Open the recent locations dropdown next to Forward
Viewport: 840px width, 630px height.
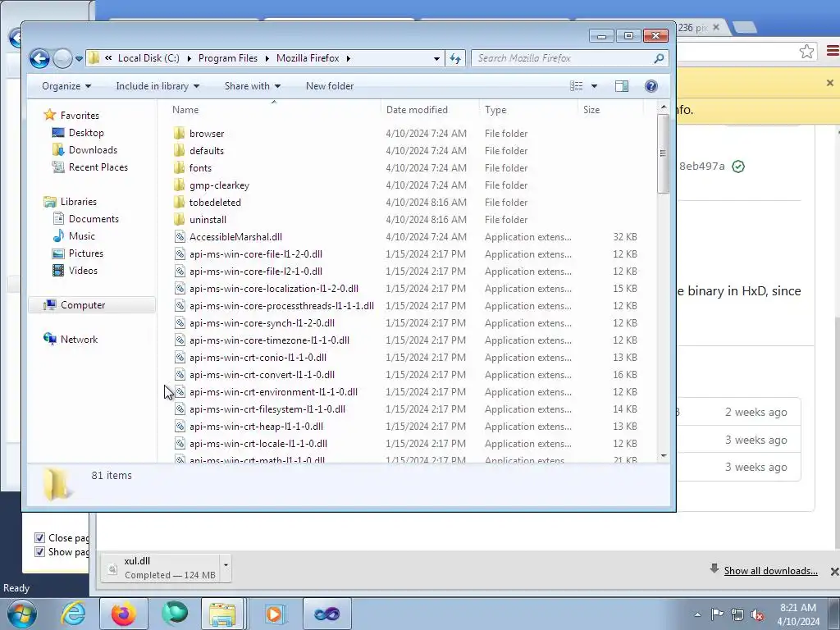coord(80,58)
